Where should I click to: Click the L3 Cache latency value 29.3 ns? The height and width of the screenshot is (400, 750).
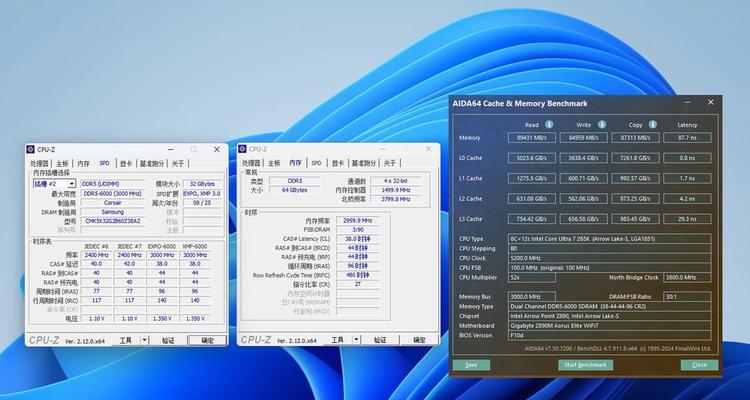(687, 219)
